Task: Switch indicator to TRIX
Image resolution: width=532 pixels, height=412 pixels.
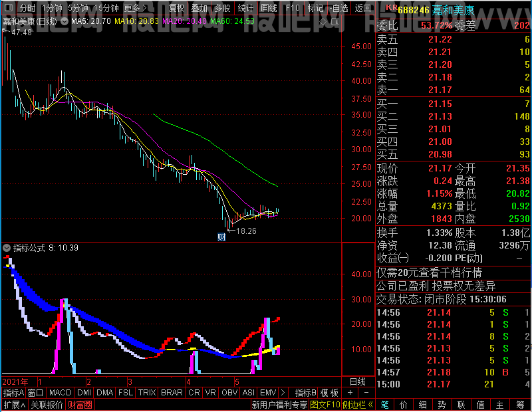Action: click(147, 393)
